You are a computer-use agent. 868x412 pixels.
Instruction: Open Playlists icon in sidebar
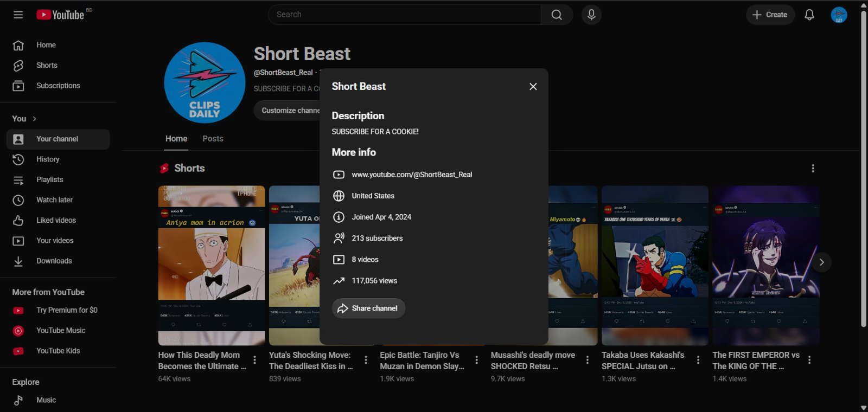pos(18,179)
